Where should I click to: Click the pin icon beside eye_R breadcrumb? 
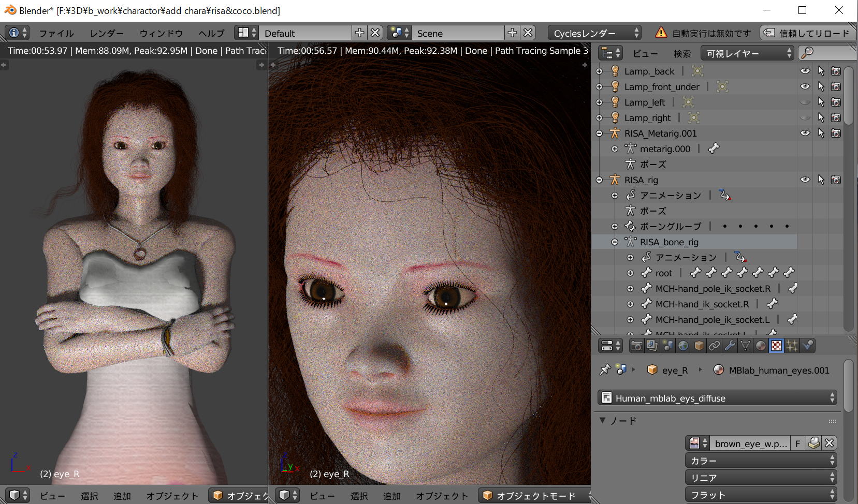tap(604, 370)
